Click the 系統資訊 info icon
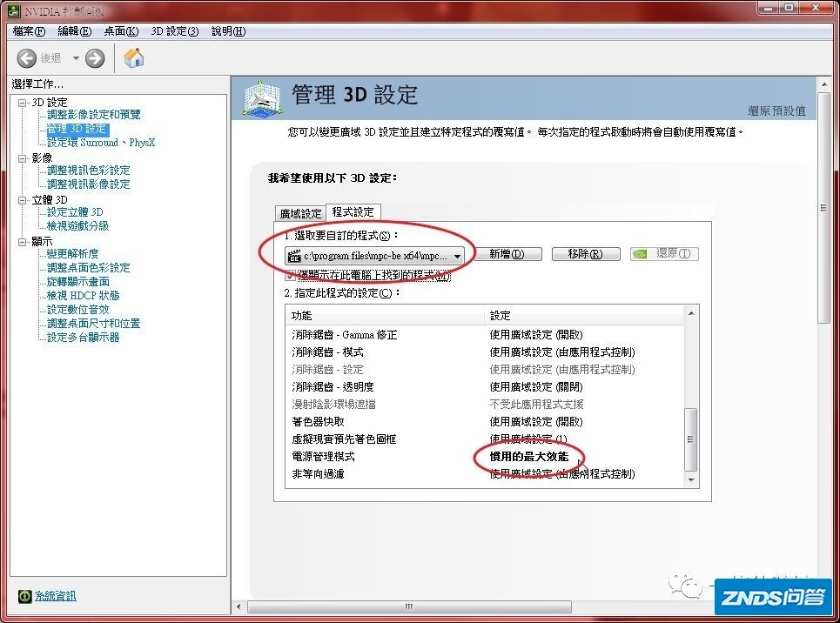Image resolution: width=840 pixels, height=623 pixels. coord(24,596)
